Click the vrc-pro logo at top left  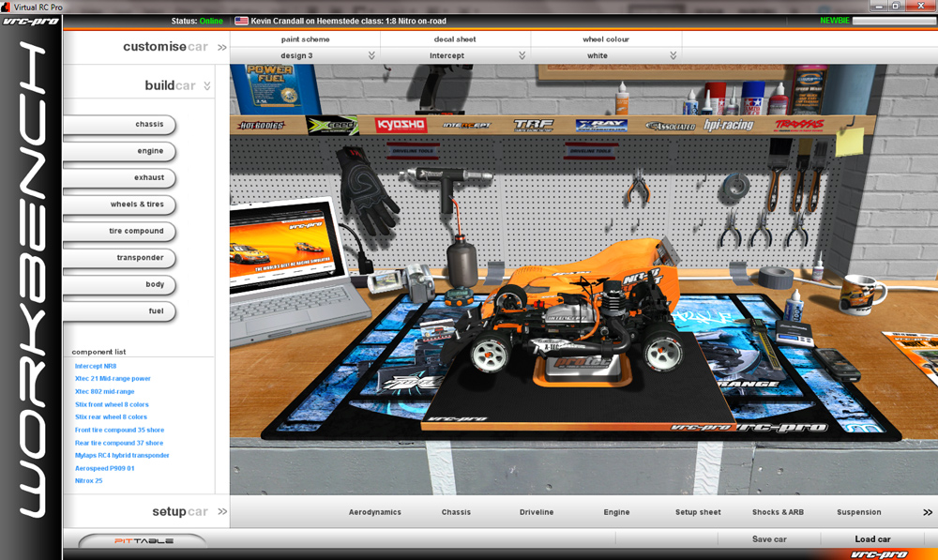pyautogui.click(x=31, y=22)
